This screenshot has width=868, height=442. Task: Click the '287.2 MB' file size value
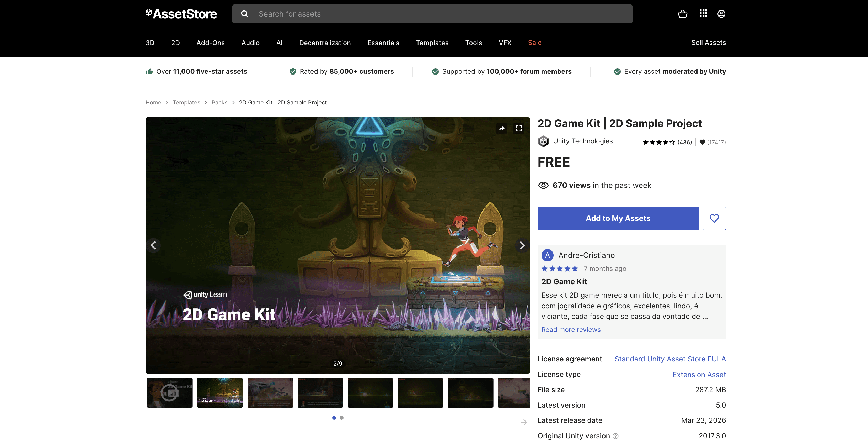pyautogui.click(x=710, y=390)
